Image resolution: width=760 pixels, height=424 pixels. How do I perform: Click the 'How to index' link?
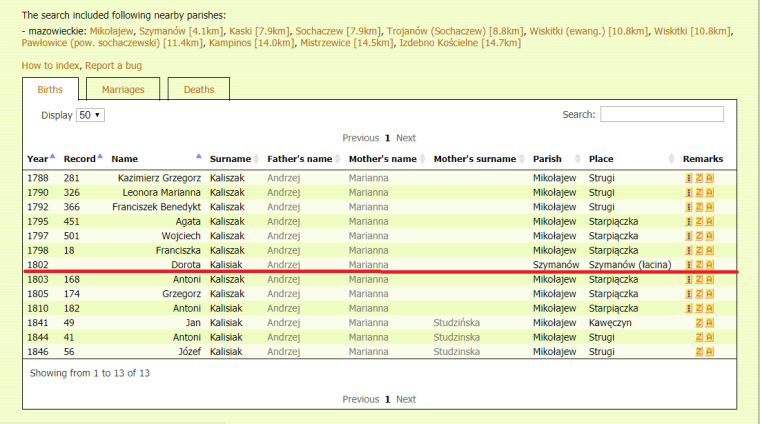[x=51, y=66]
